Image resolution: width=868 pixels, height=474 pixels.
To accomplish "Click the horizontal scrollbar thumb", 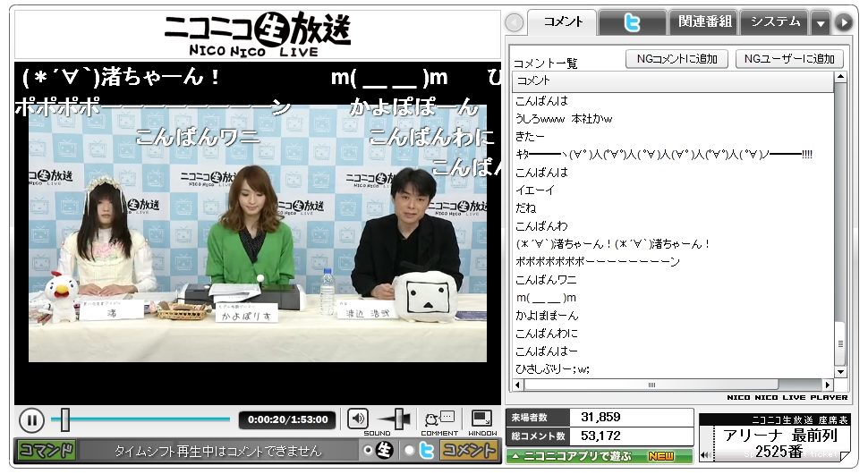I will tap(651, 385).
